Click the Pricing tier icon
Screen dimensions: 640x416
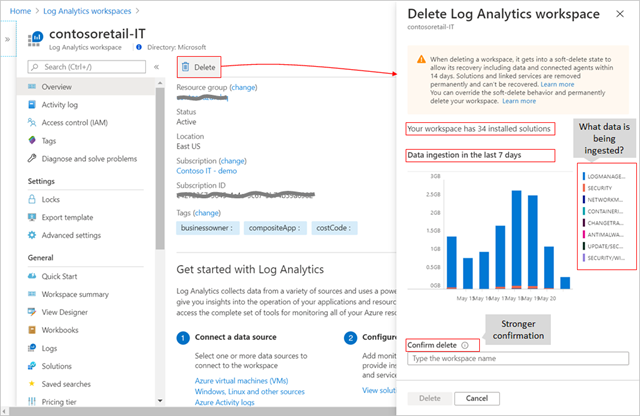32,402
